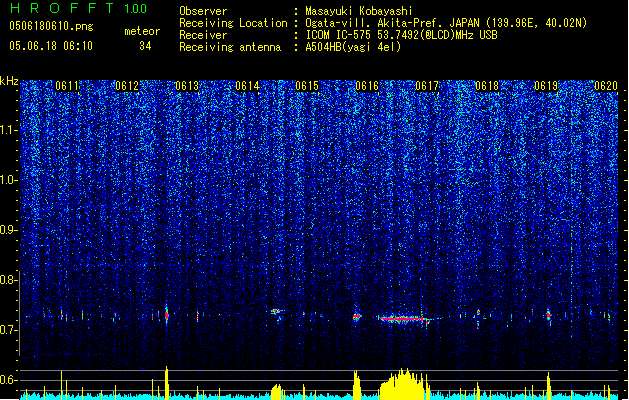Click the 0620 time marker
The width and height of the screenshot is (629, 400).
point(606,86)
